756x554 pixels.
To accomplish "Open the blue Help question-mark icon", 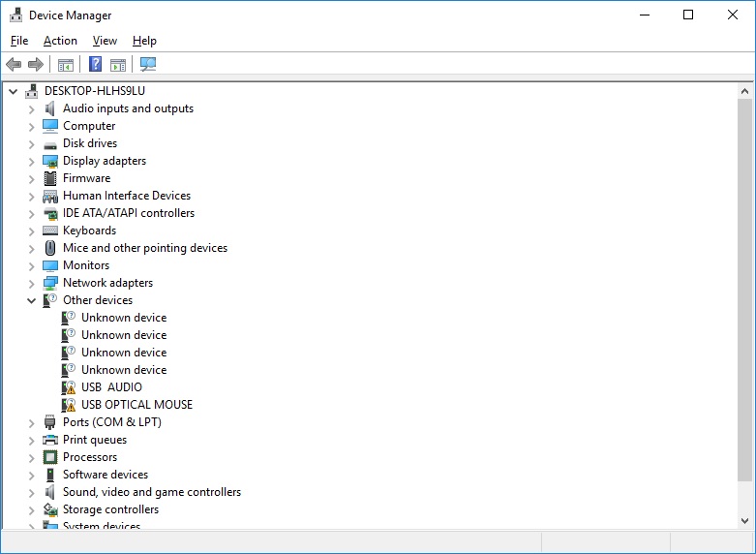I will (x=96, y=64).
